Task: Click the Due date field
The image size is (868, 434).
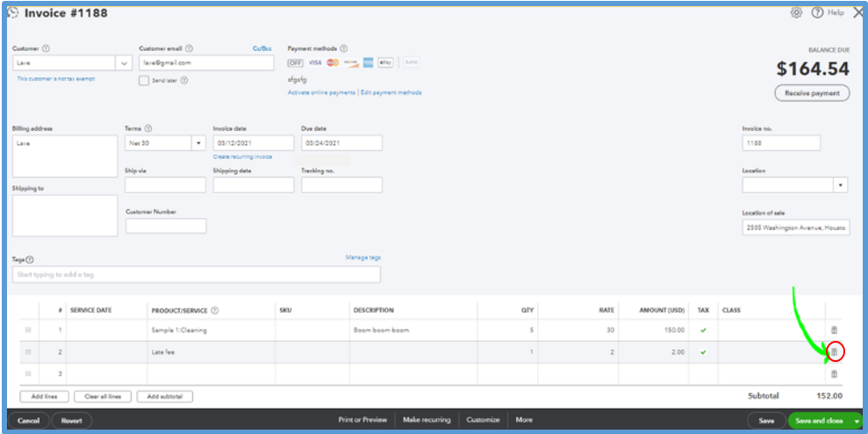Action: (x=341, y=143)
